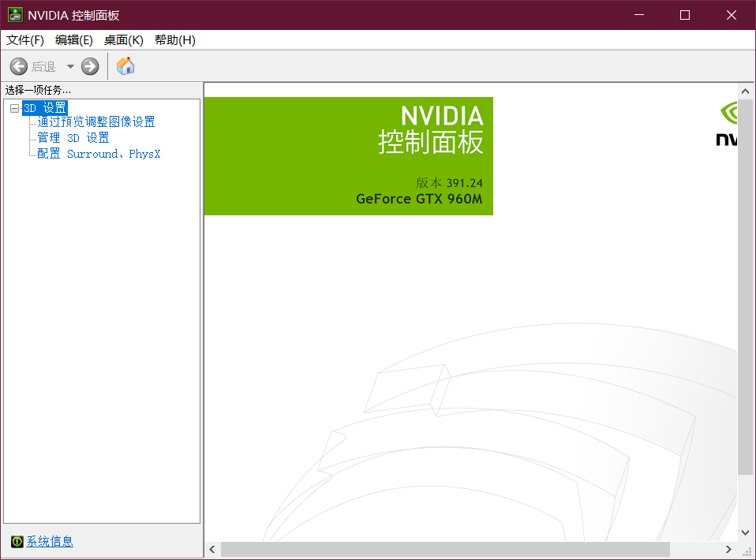Click the NVIDIA app icon in title bar
This screenshot has width=756, height=560.
pos(15,15)
